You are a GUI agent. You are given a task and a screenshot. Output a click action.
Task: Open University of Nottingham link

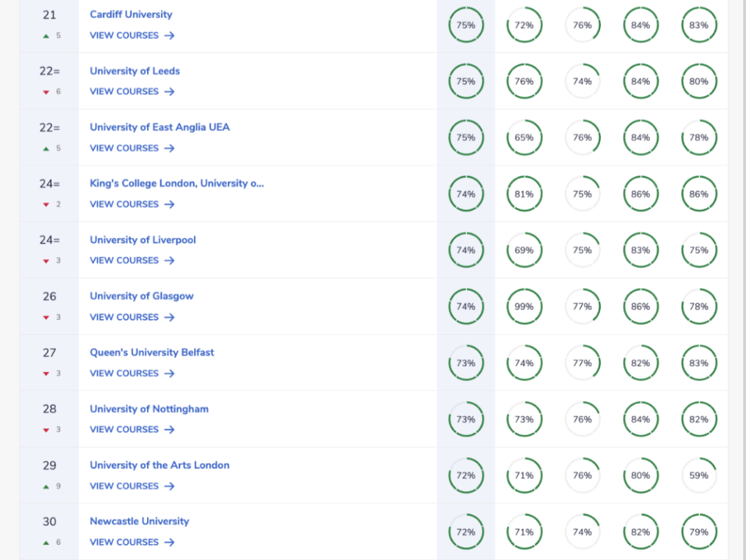pos(149,409)
